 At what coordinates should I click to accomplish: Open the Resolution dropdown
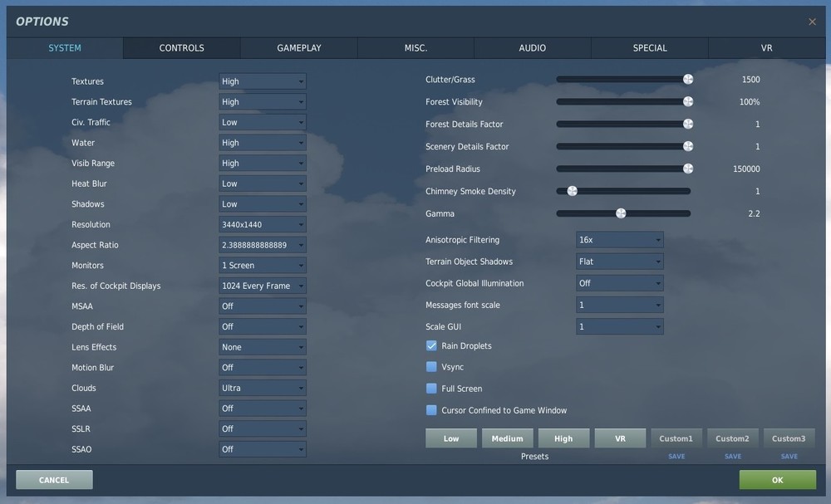262,224
